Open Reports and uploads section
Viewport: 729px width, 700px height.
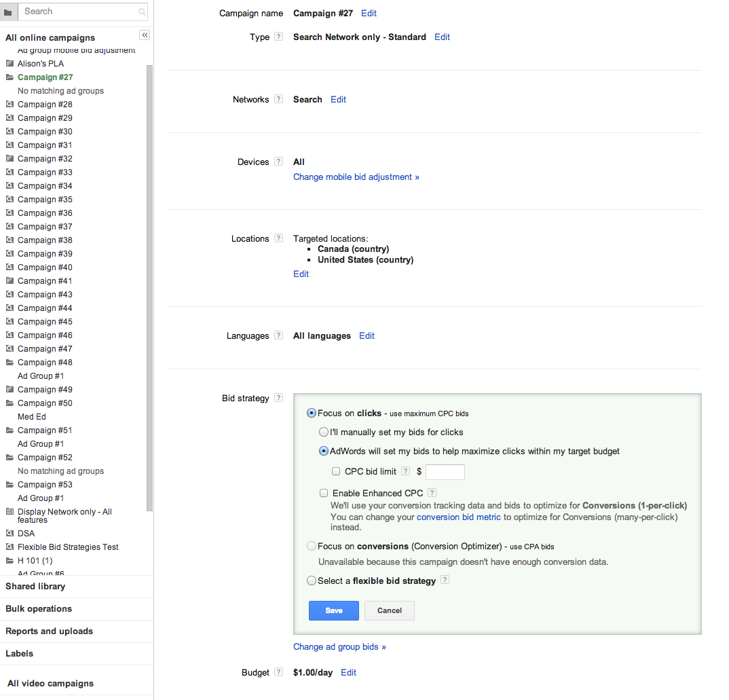coord(50,631)
